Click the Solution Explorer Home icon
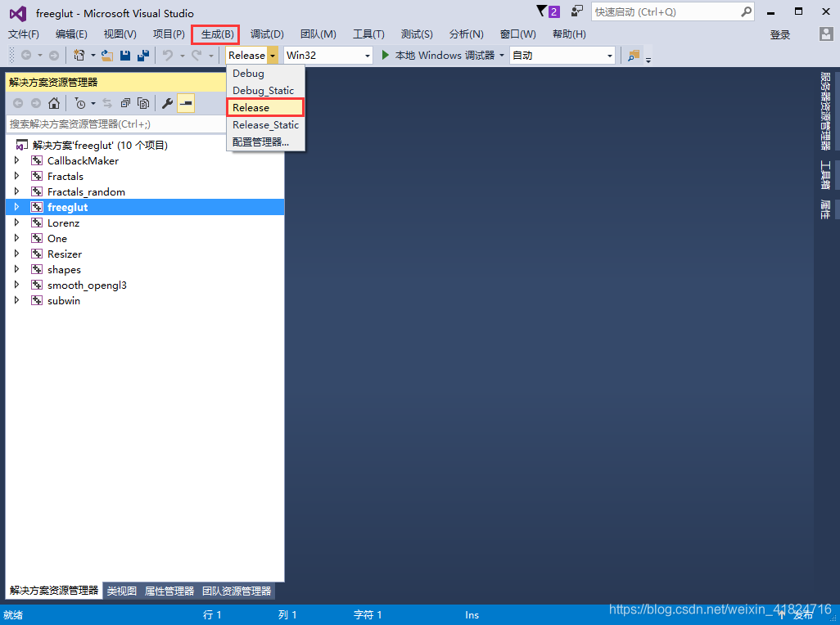This screenshot has height=625, width=840. [54, 103]
